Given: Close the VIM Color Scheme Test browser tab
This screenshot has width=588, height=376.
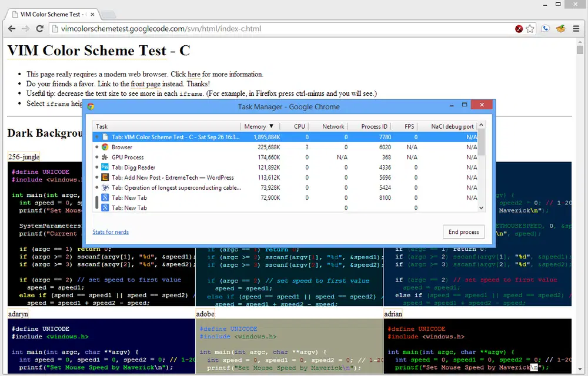Looking at the screenshot, I should click(x=92, y=15).
